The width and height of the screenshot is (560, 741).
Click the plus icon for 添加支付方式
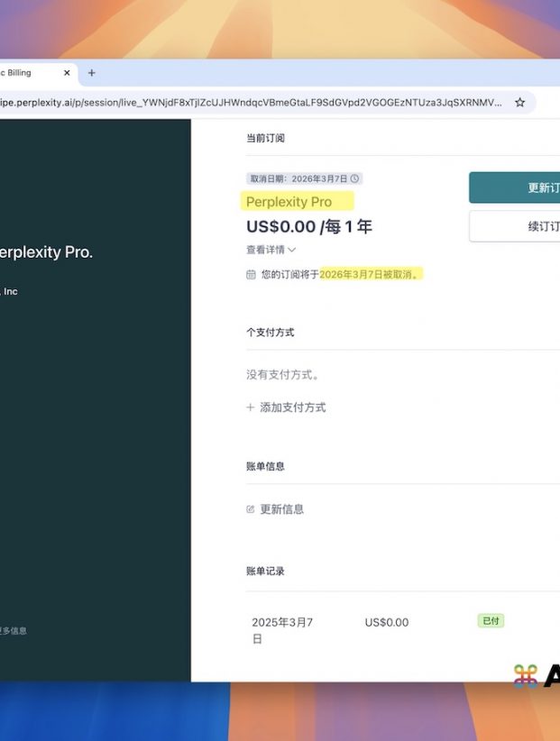pos(251,407)
